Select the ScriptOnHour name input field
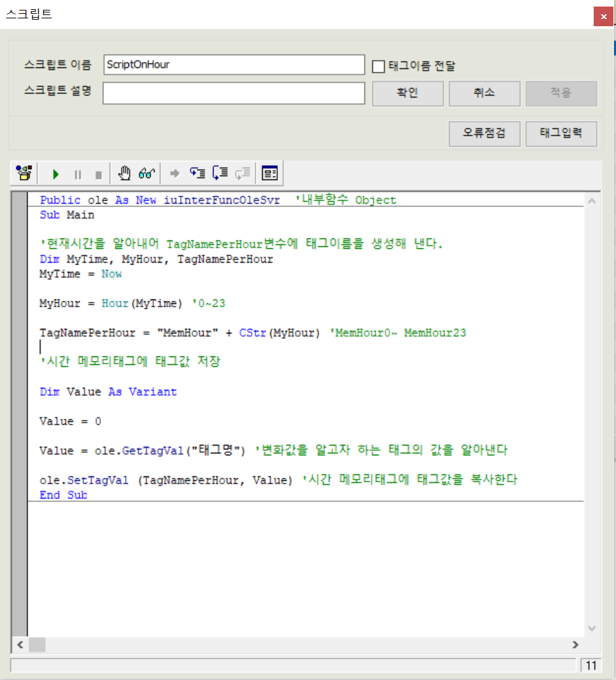616x680 pixels. [x=233, y=65]
